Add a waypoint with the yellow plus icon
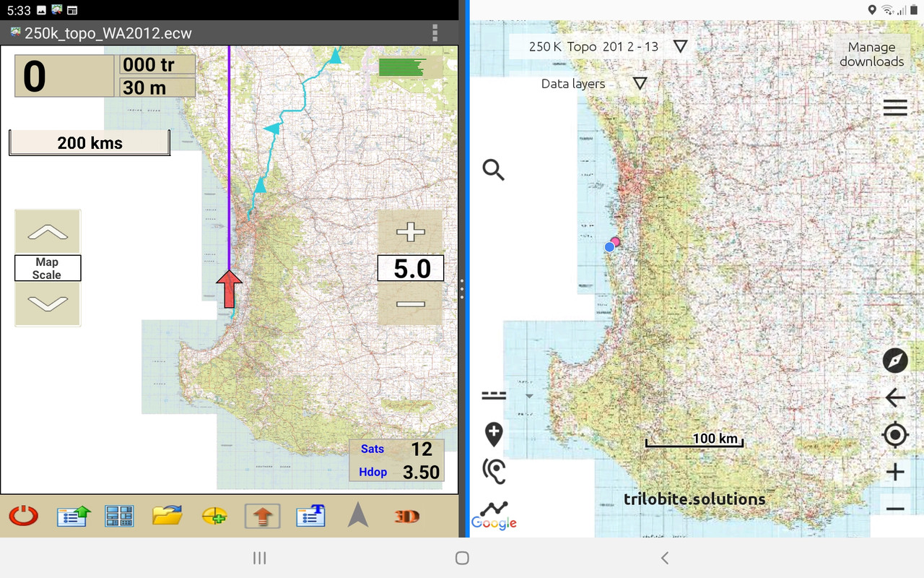This screenshot has height=578, width=924. point(214,515)
